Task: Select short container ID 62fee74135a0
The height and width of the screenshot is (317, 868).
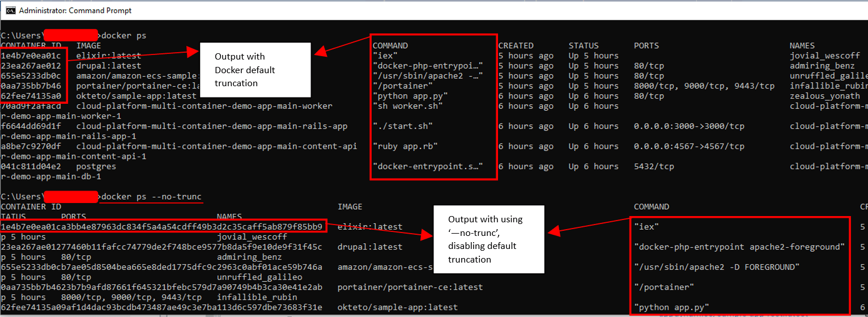Action: [x=31, y=96]
